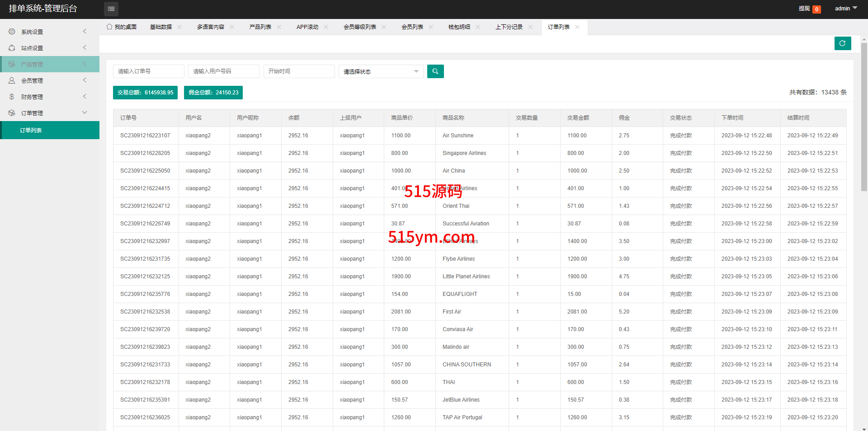The image size is (868, 431).
Task: Click the 系统设置 gear icon
Action: click(x=12, y=32)
